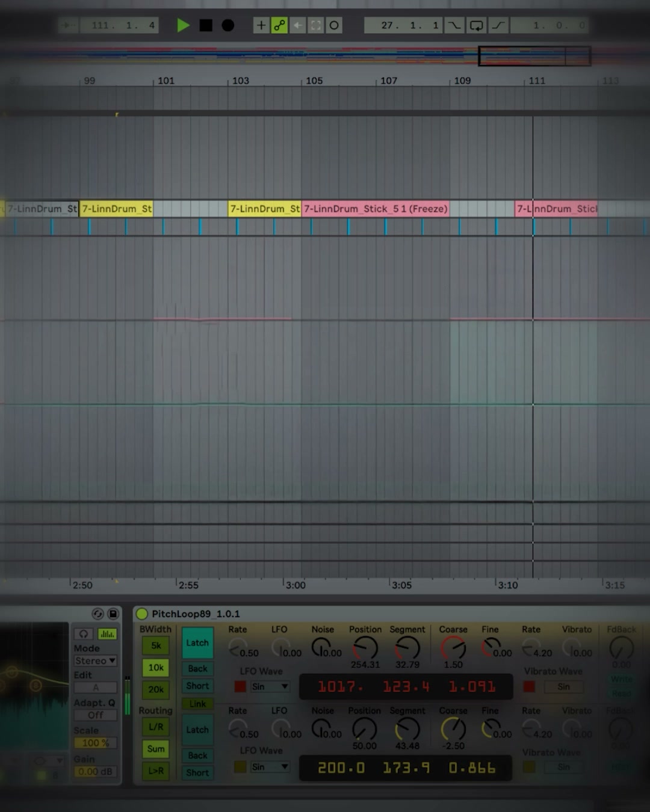The image size is (650, 812).
Task: Stop playback with the square Stop button
Action: [206, 25]
